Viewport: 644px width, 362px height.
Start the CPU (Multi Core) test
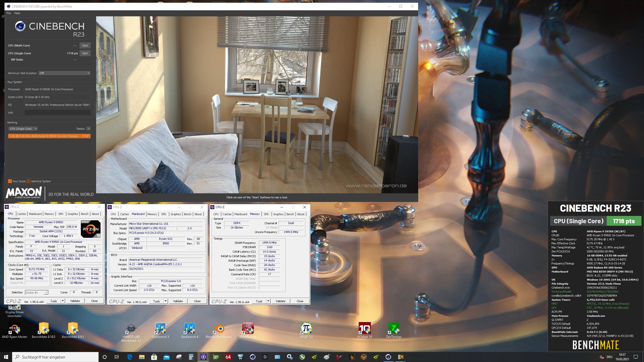(85, 46)
